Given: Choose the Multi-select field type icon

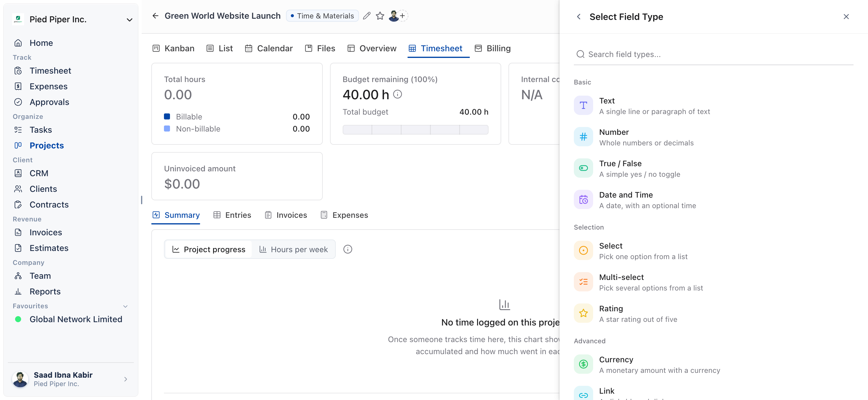Looking at the screenshot, I should 583,282.
